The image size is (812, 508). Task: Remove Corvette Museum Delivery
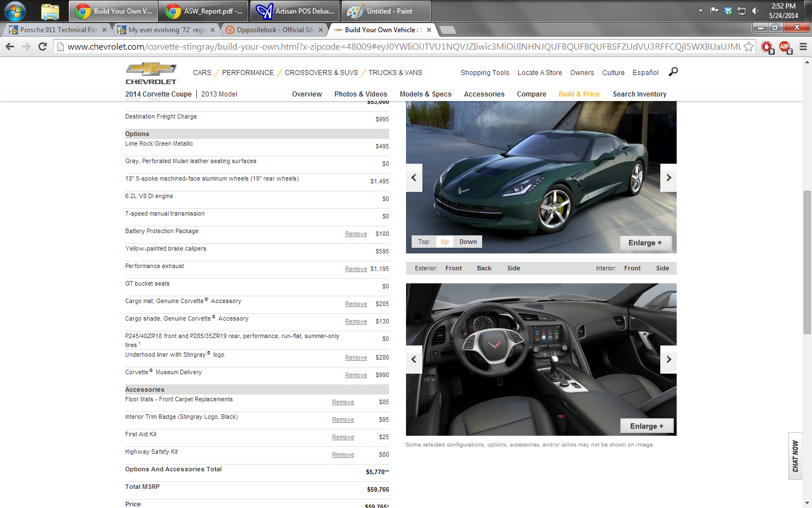(x=356, y=375)
